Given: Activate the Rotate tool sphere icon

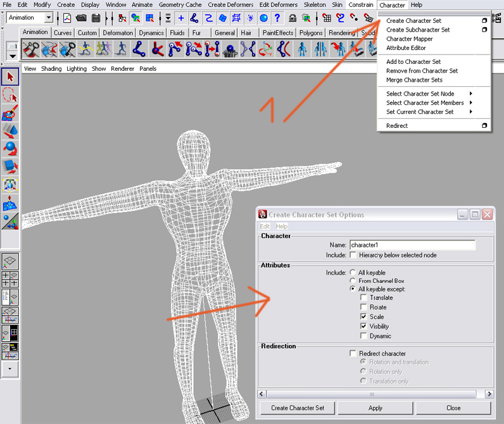Looking at the screenshot, I should (x=10, y=149).
